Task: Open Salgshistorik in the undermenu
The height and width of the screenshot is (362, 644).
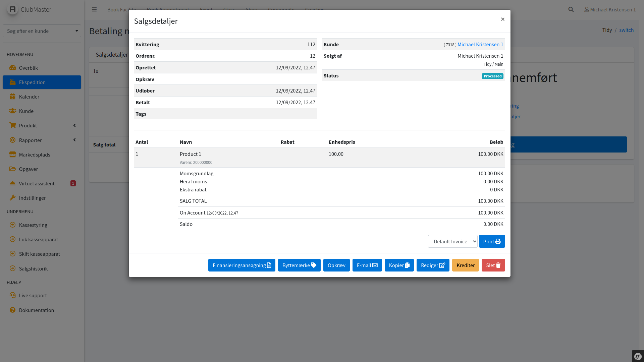Action: pos(33,268)
